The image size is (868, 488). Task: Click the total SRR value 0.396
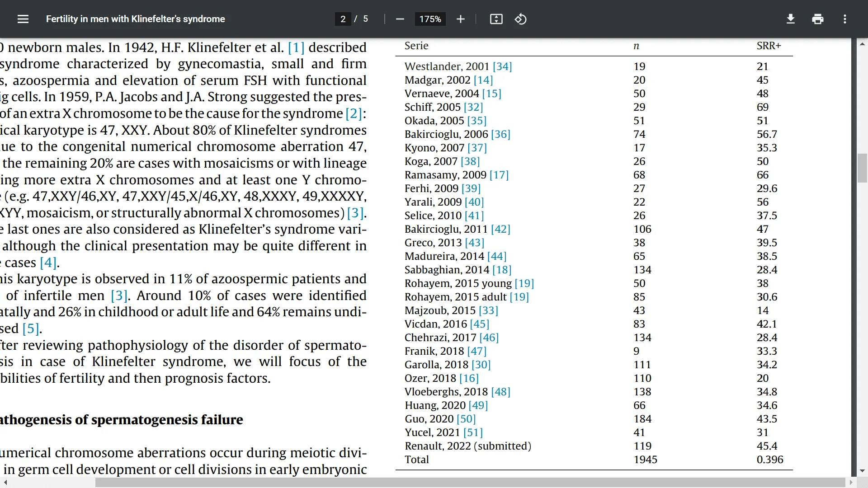[x=770, y=460]
